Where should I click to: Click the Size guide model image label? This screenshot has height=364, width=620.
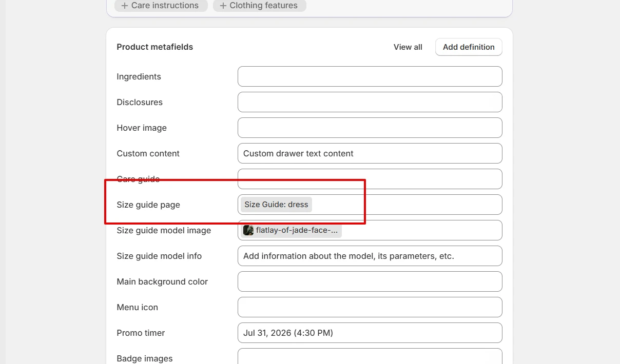coord(164,230)
